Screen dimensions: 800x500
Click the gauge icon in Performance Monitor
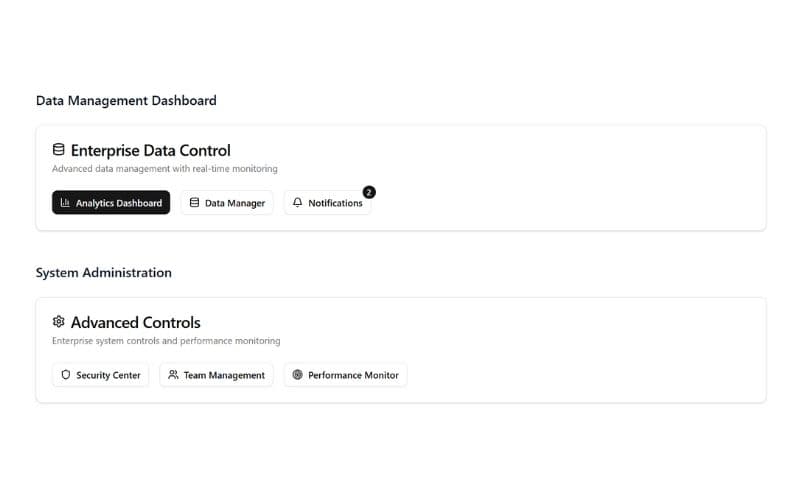pos(297,375)
